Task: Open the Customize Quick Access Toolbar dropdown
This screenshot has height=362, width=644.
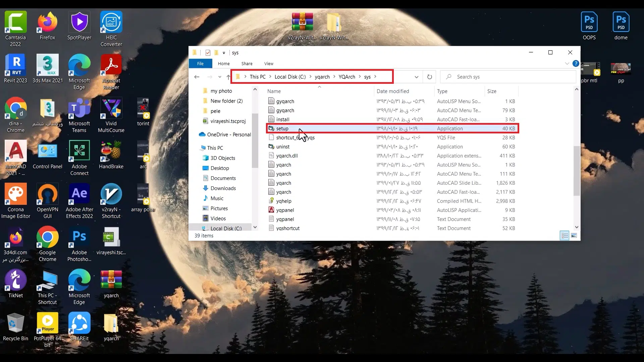Action: [x=224, y=53]
